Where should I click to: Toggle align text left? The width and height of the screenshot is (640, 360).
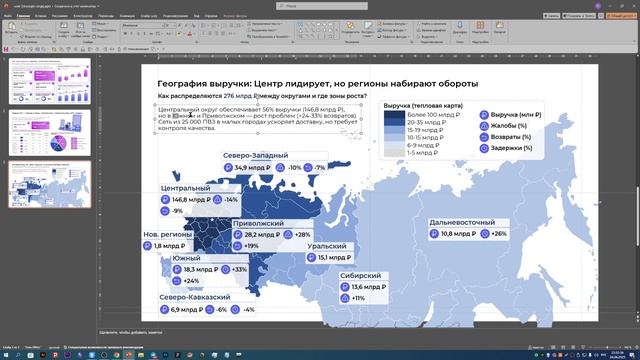(203, 33)
